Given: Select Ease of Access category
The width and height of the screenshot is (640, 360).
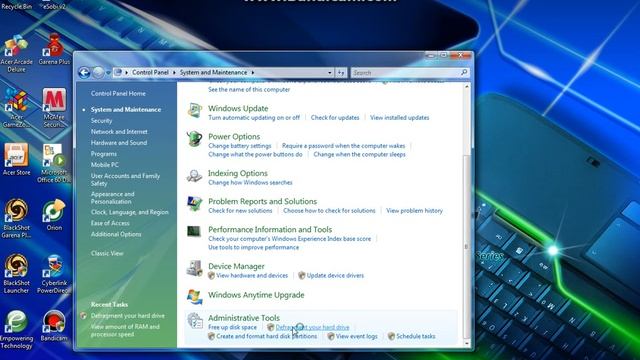Looking at the screenshot, I should click(110, 223).
